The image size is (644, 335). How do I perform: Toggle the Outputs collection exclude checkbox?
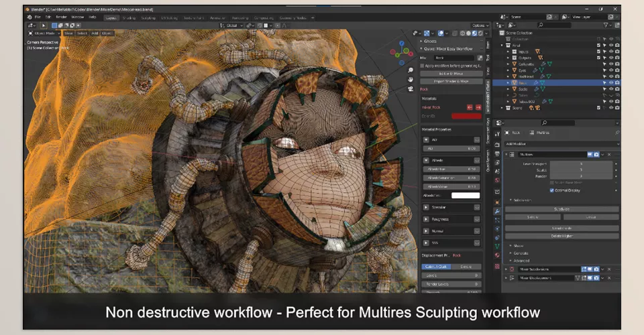(598, 58)
